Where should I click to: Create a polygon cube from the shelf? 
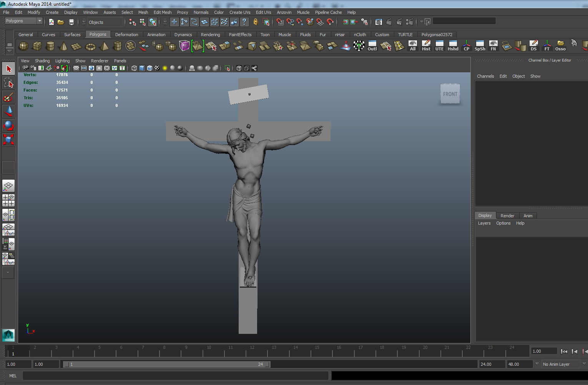click(37, 46)
